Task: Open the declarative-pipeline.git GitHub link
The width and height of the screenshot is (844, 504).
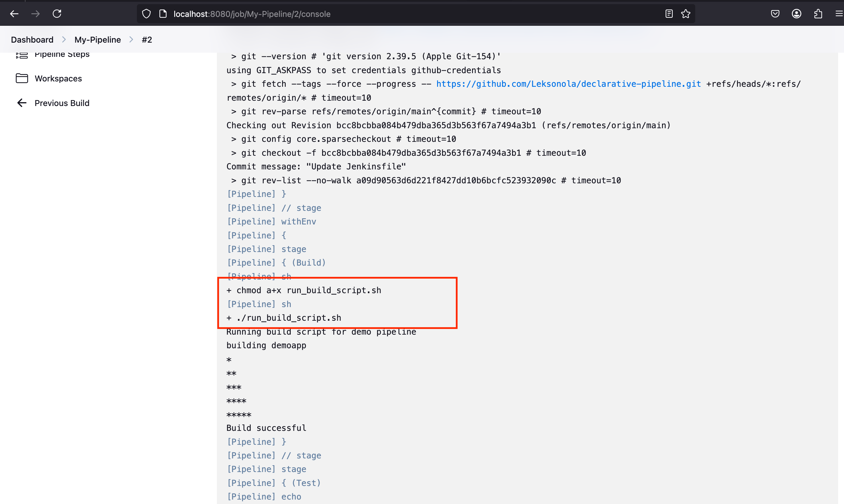Action: coord(568,84)
